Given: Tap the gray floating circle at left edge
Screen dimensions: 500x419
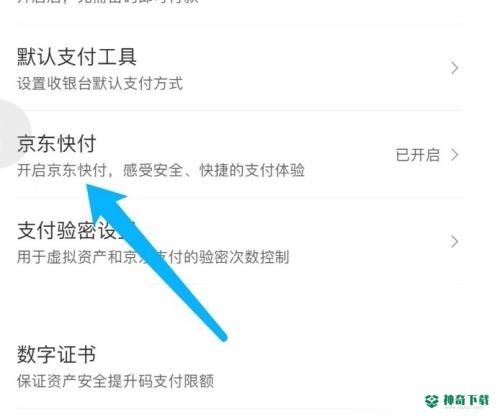Looking at the screenshot, I should pyautogui.click(x=13, y=133).
